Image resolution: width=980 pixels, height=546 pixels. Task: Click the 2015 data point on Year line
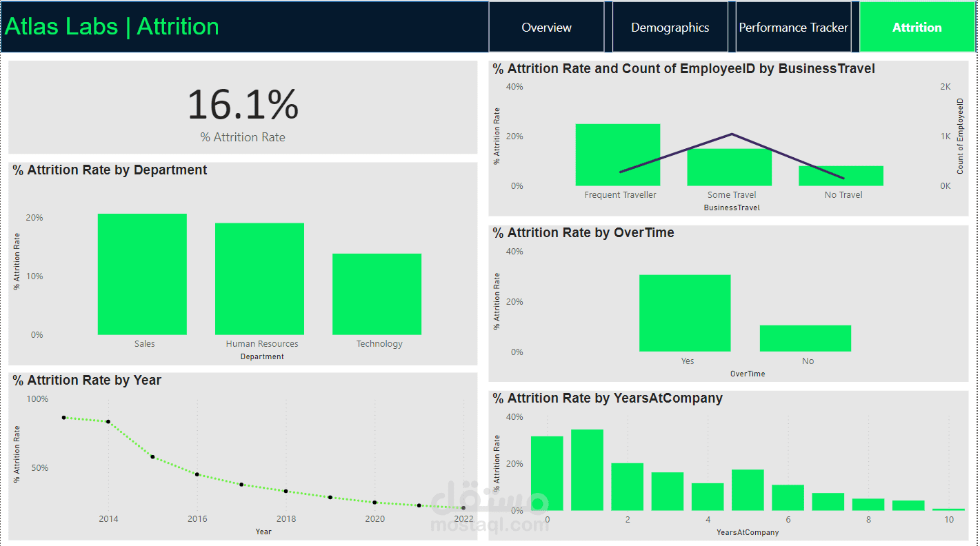(152, 456)
